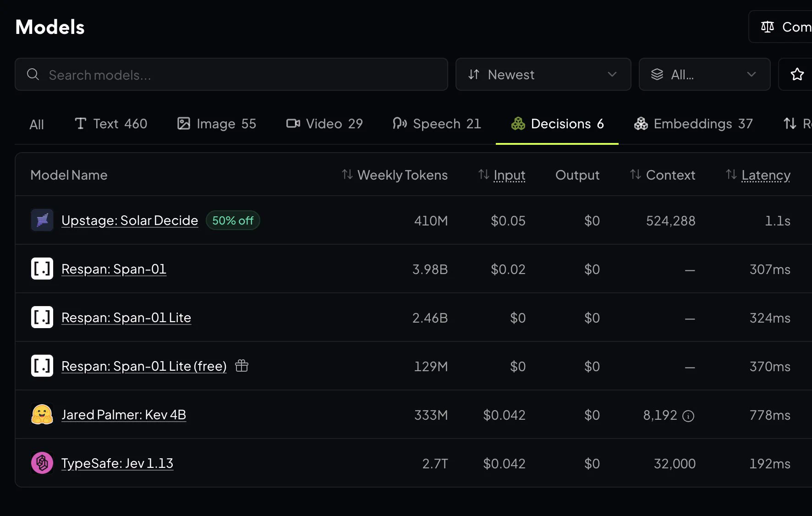812x516 pixels.
Task: Click the Respan: Span-01 bracket logo
Action: (42, 269)
